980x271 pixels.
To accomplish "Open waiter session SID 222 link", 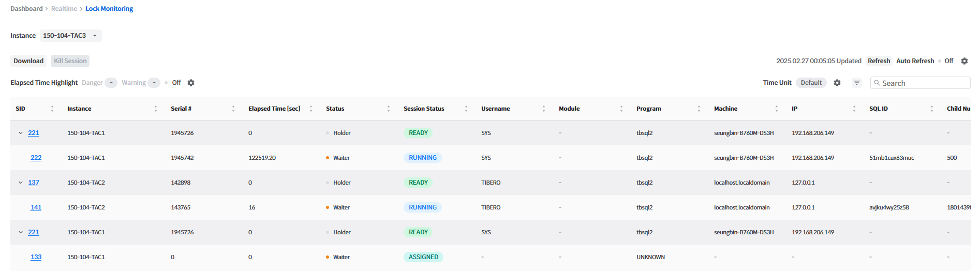I will pyautogui.click(x=36, y=158).
